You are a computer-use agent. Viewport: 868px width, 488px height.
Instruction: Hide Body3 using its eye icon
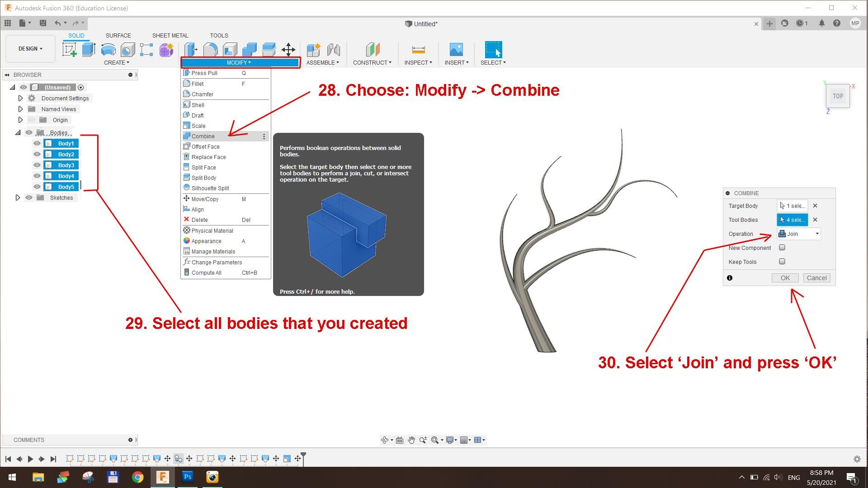tap(37, 165)
